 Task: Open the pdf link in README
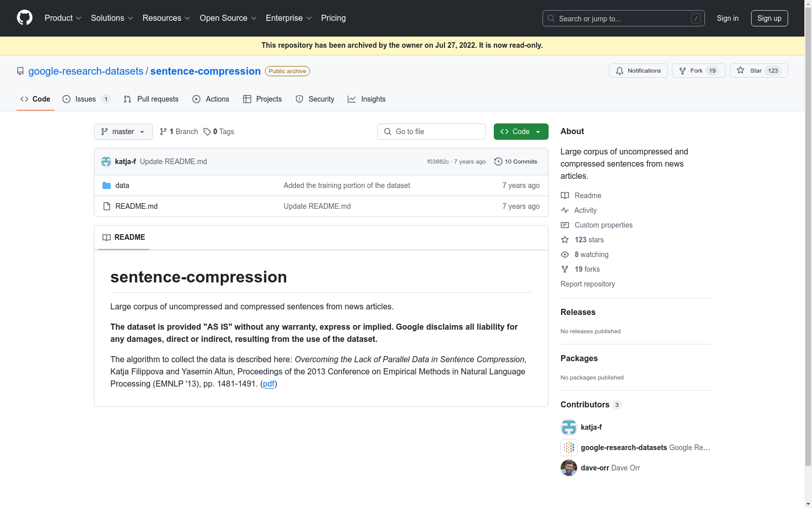tap(269, 384)
